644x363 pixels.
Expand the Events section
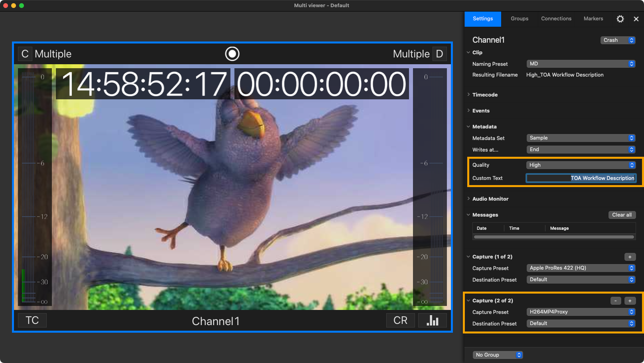tap(468, 111)
